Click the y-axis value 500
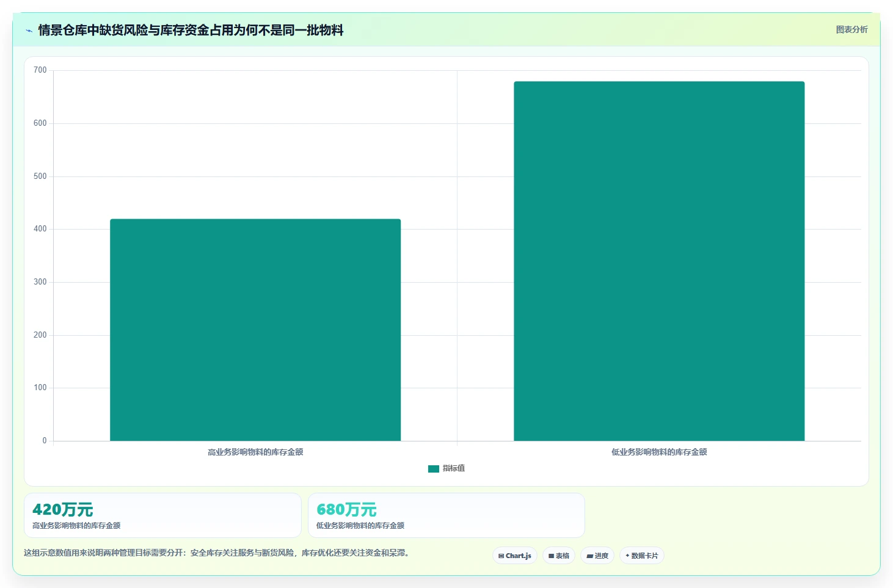Image resolution: width=893 pixels, height=588 pixels. pos(40,176)
